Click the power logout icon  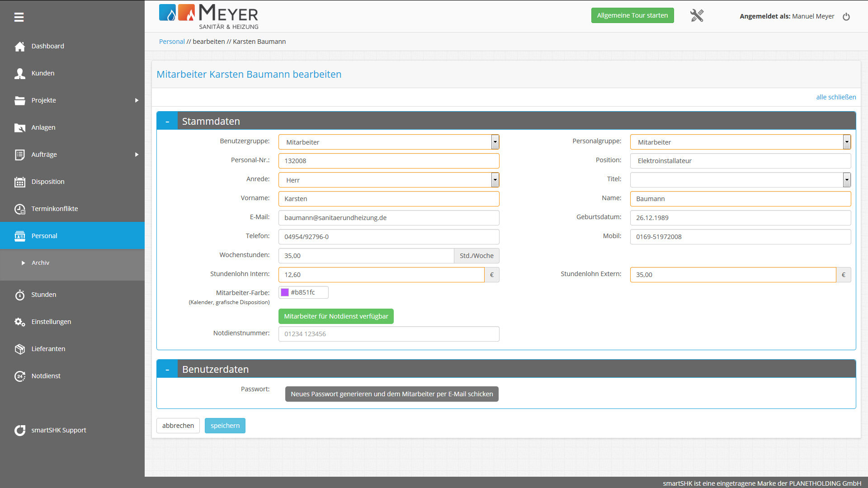pos(846,17)
